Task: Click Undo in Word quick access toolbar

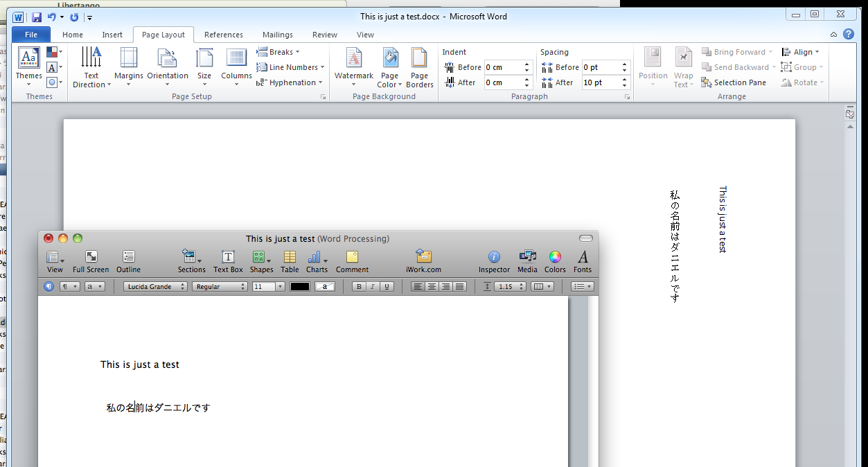Action: click(52, 17)
